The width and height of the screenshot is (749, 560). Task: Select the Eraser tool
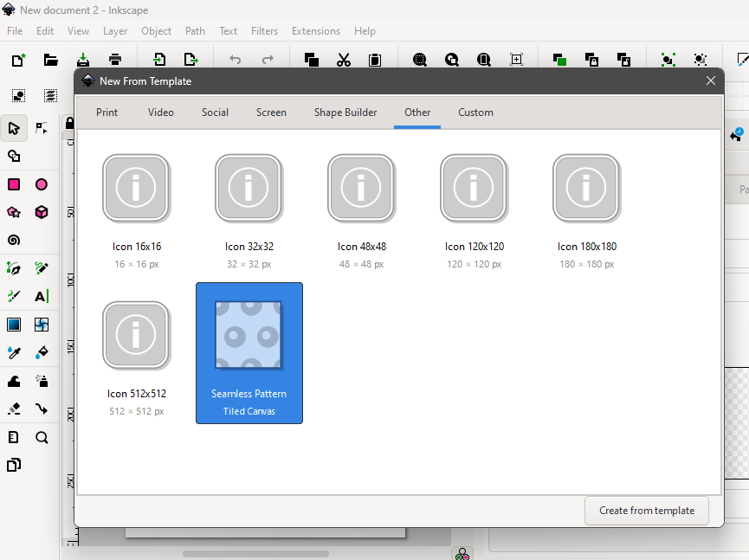(x=14, y=409)
